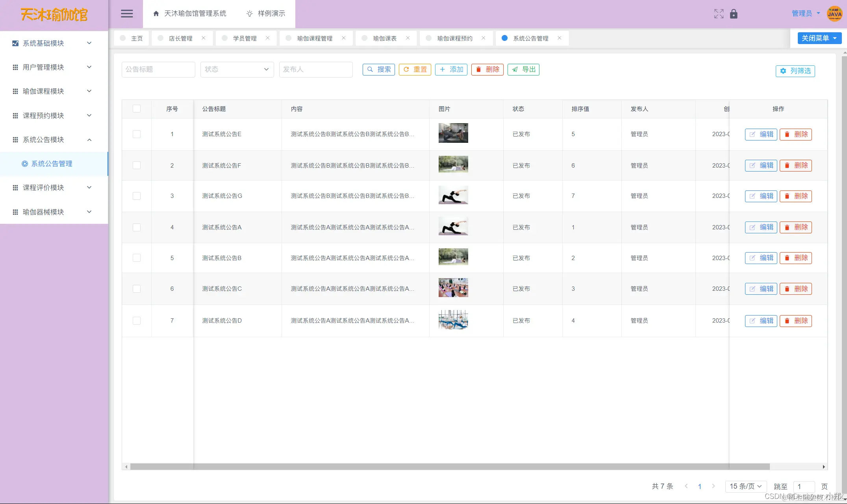The width and height of the screenshot is (847, 504).
Task: Select checkbox for 测试系统公告D row
Action: (x=137, y=321)
